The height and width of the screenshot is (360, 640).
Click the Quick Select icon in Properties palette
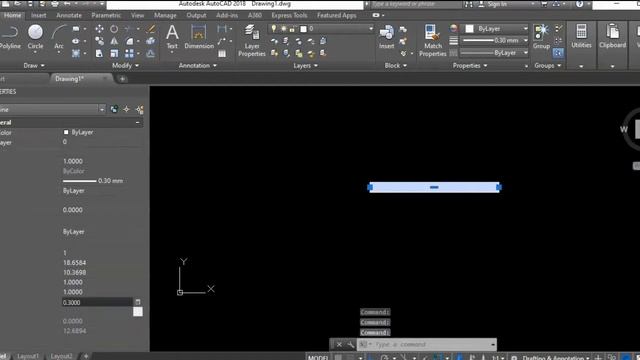[x=140, y=109]
